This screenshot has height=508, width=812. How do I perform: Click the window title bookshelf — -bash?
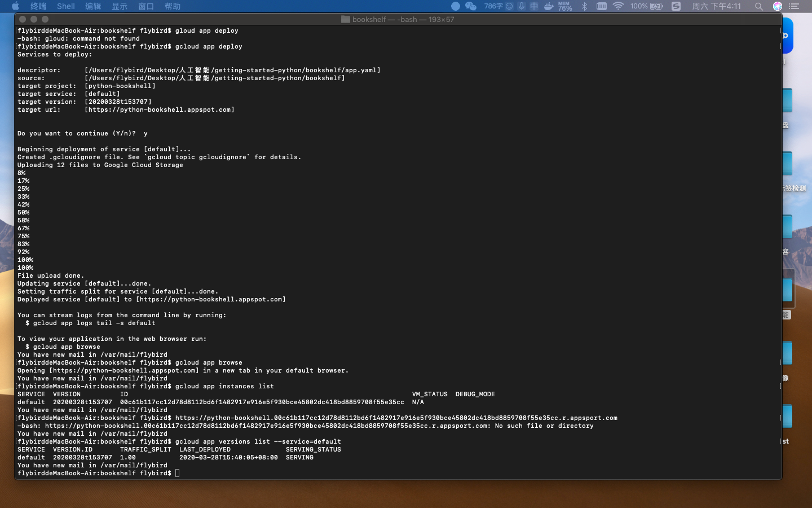(403, 19)
